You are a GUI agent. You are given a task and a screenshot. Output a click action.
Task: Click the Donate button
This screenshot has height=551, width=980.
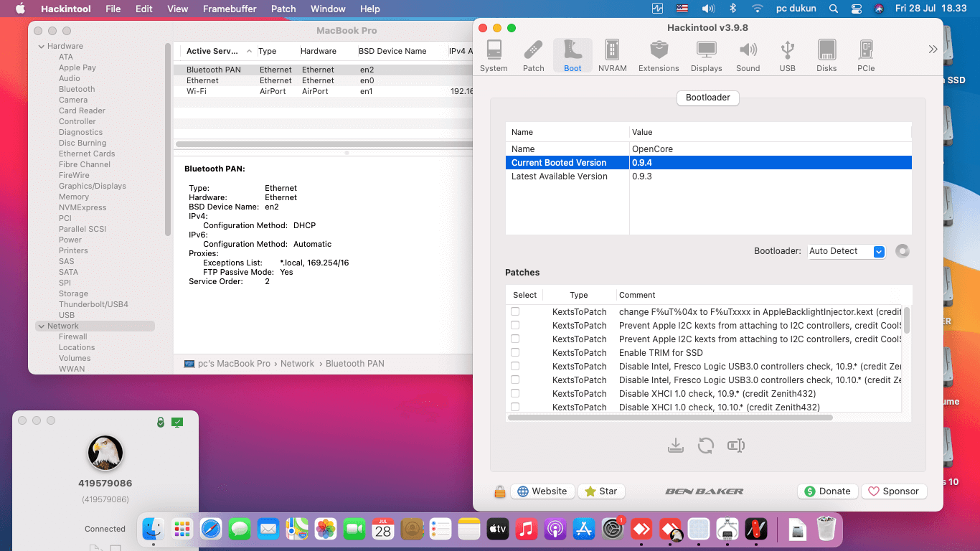828,491
